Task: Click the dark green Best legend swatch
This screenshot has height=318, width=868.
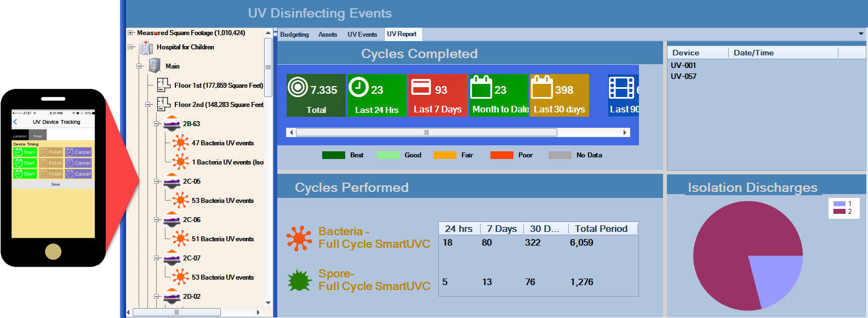Action: [x=333, y=155]
